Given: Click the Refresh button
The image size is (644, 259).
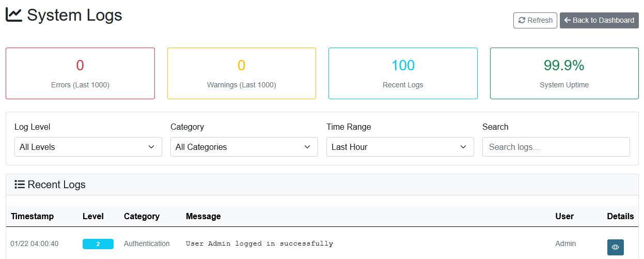Looking at the screenshot, I should (x=535, y=20).
